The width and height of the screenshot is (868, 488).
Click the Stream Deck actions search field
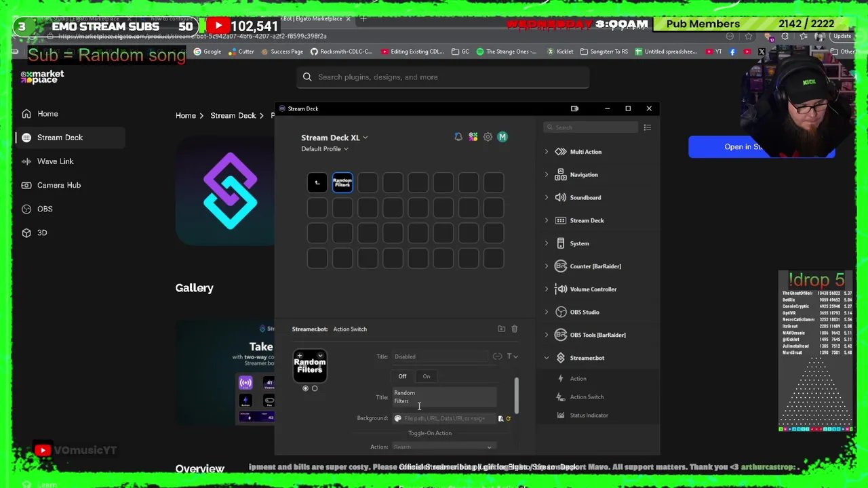pyautogui.click(x=591, y=127)
